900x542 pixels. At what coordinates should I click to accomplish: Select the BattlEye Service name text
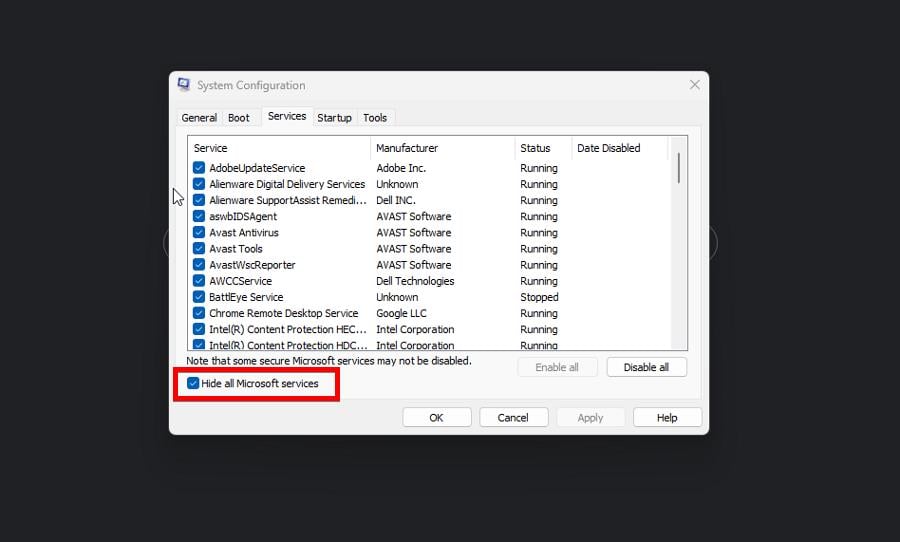point(246,297)
